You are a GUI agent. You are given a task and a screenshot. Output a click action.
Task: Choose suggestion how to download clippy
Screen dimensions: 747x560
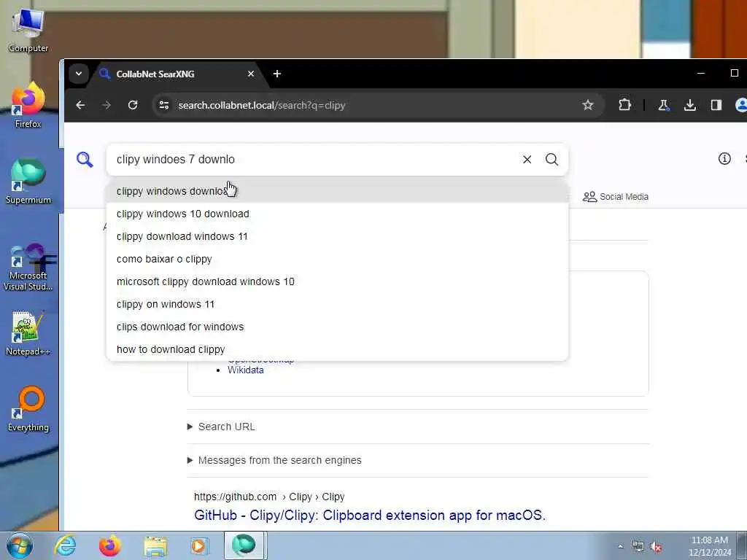pos(337,349)
